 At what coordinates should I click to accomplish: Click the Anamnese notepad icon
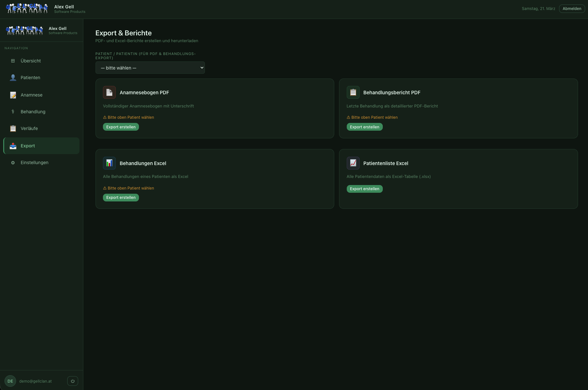coord(13,95)
